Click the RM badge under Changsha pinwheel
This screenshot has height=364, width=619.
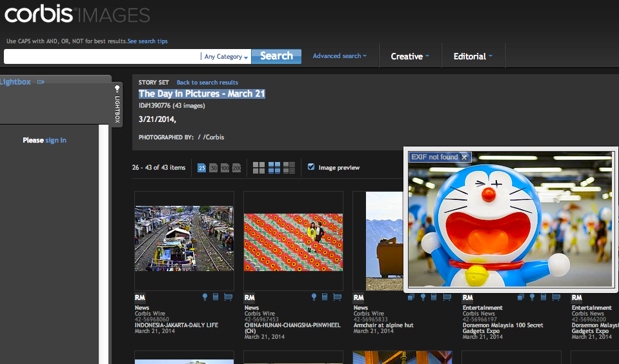[250, 298]
